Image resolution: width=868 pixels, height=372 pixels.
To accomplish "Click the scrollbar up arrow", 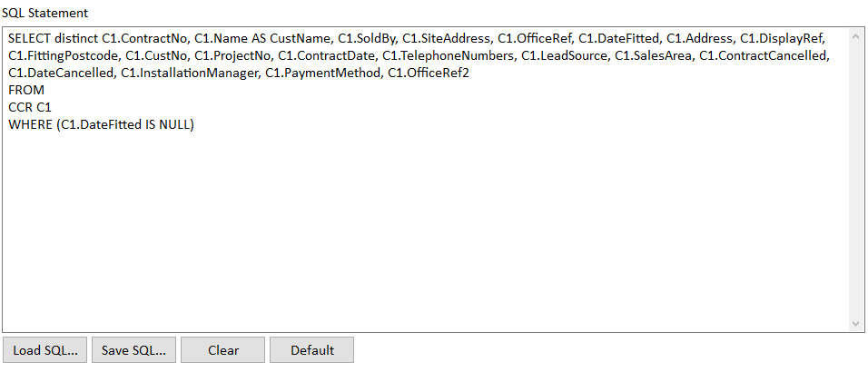I will coord(856,36).
